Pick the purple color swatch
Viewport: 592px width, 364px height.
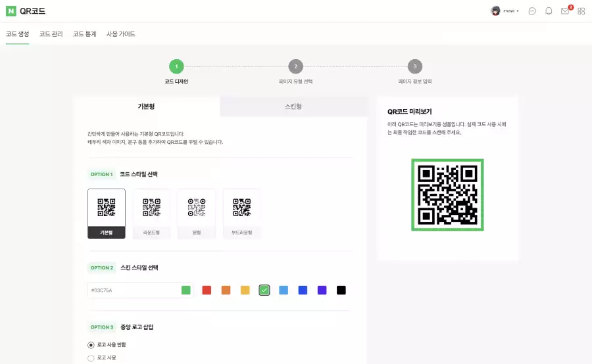click(x=322, y=290)
